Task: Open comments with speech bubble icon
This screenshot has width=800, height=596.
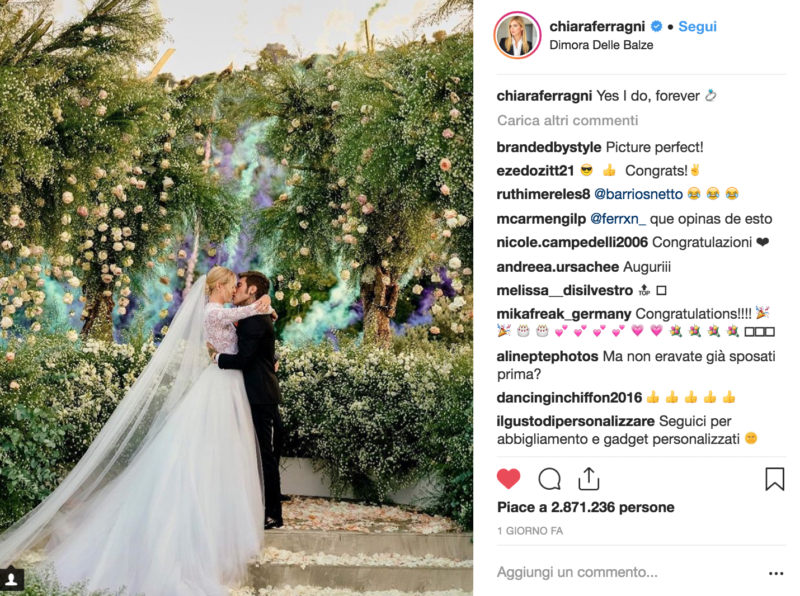Action: coord(549,479)
